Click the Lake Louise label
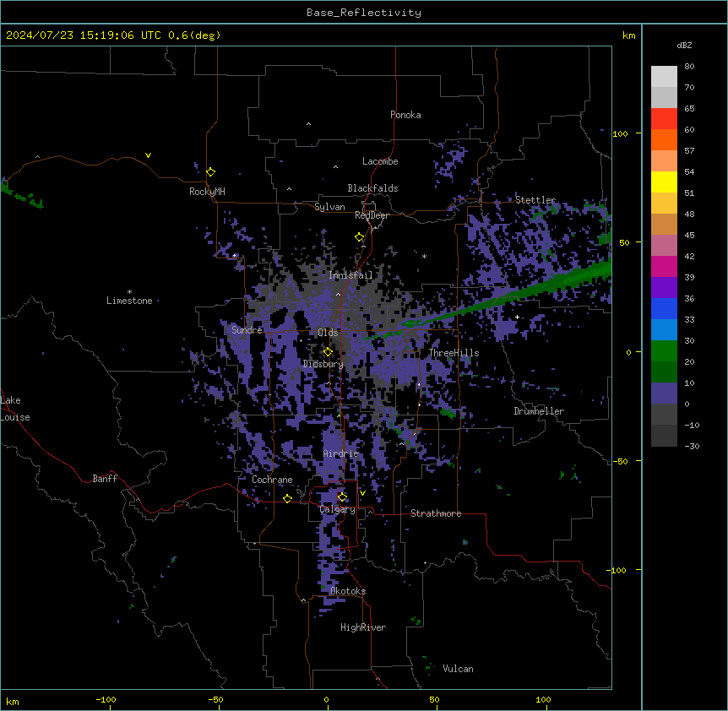Viewport: 728px width, 711px height. tap(15, 409)
